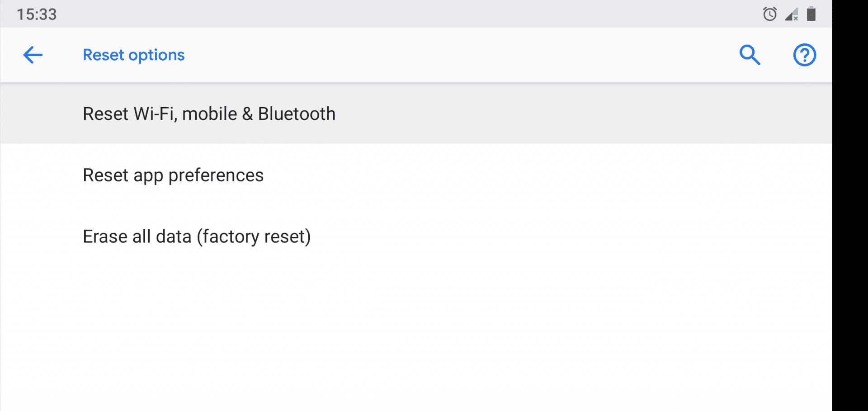
Task: Select the circled question mark for support
Action: pos(804,55)
